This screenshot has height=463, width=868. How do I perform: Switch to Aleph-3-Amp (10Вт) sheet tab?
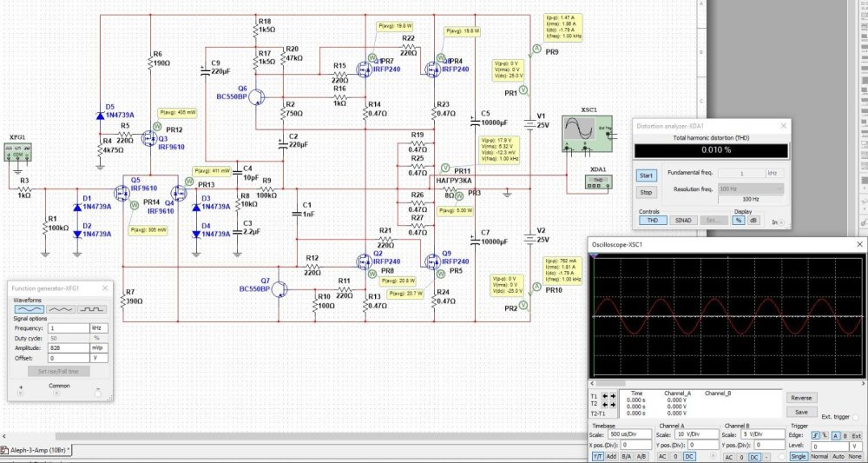[x=37, y=450]
